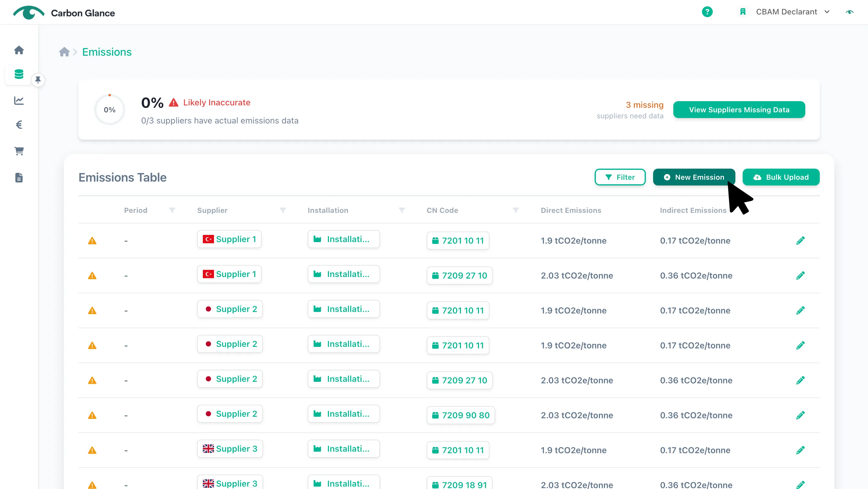This screenshot has width=868, height=489.
Task: Click the warning icon on Supplier 1 7201 10 11 row
Action: (x=92, y=241)
